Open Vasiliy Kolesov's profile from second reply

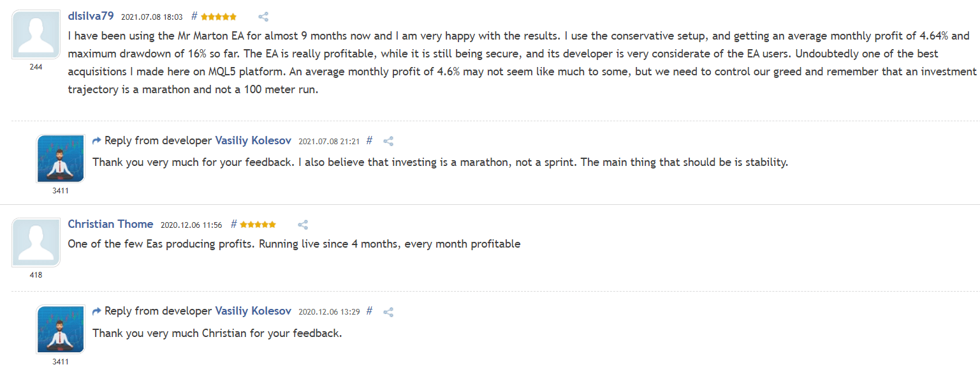253,311
